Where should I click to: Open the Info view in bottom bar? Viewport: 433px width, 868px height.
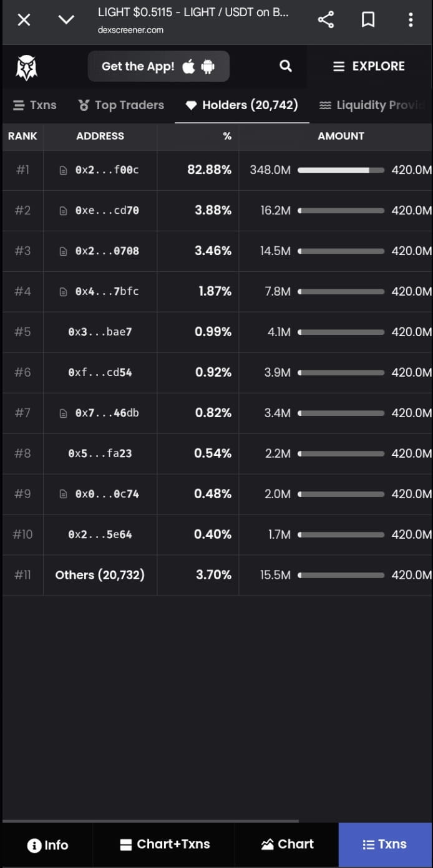(x=47, y=845)
